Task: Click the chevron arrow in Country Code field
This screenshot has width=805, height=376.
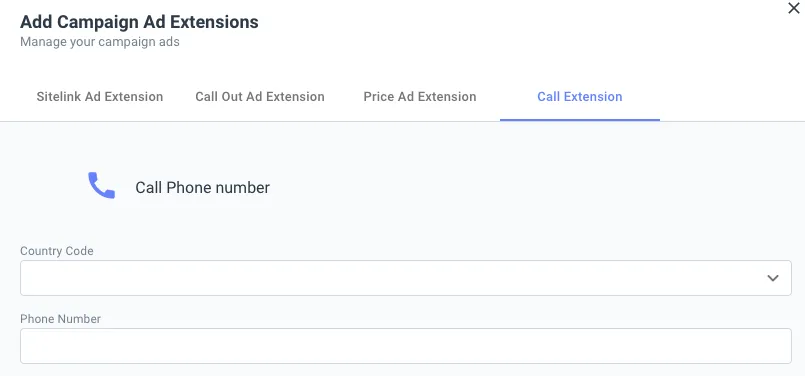Action: [773, 278]
